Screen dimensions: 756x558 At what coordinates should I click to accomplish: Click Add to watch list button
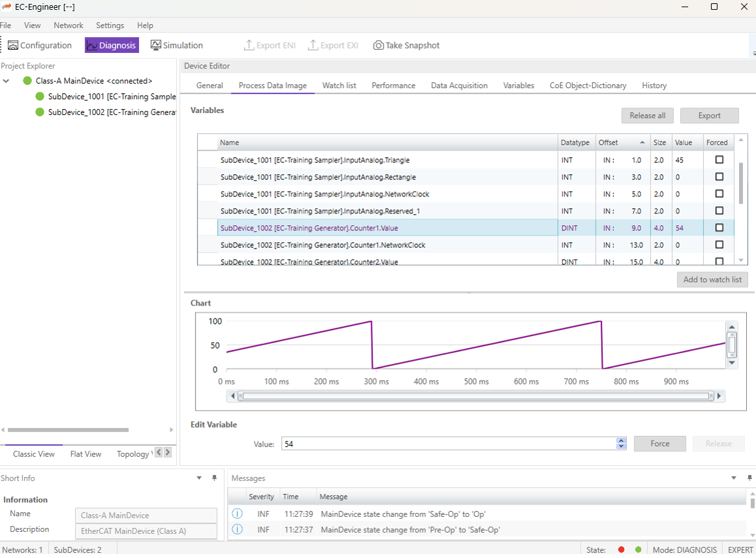point(712,279)
